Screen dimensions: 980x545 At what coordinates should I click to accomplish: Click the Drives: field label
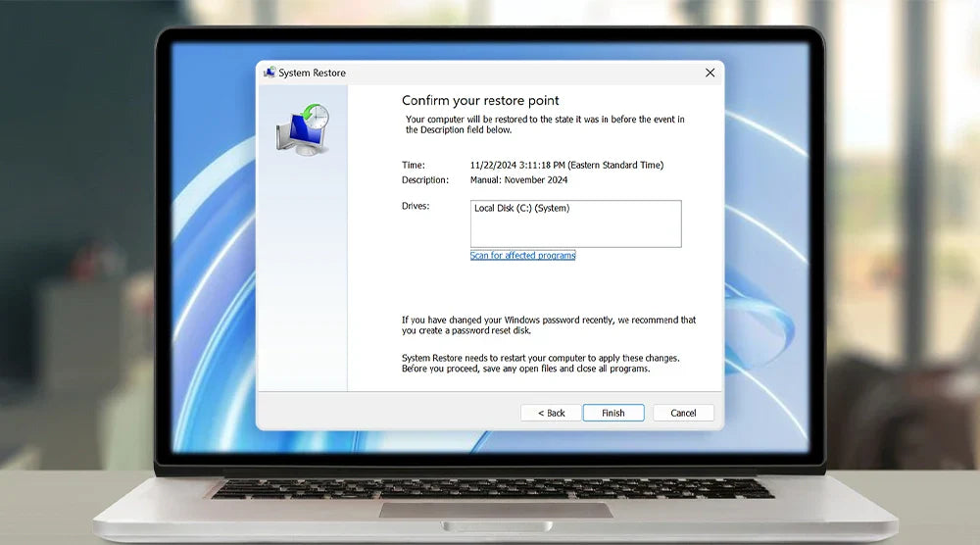click(x=416, y=206)
